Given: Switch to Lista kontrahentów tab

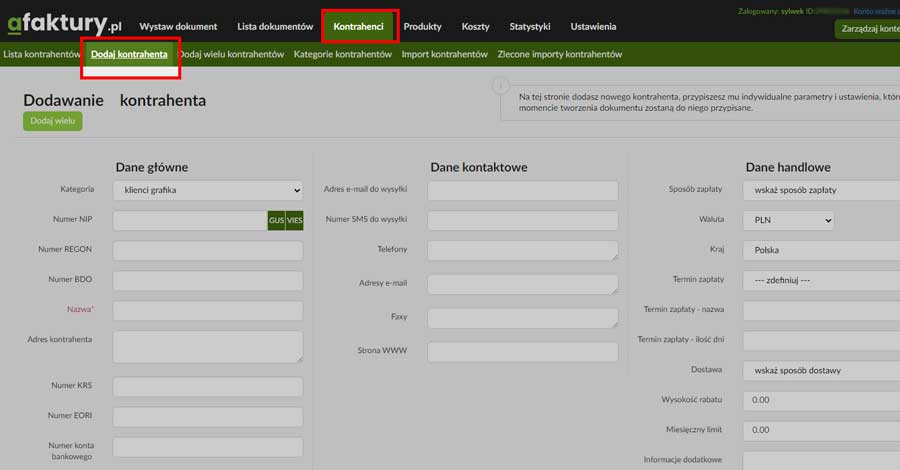Looking at the screenshot, I should coord(41,54).
